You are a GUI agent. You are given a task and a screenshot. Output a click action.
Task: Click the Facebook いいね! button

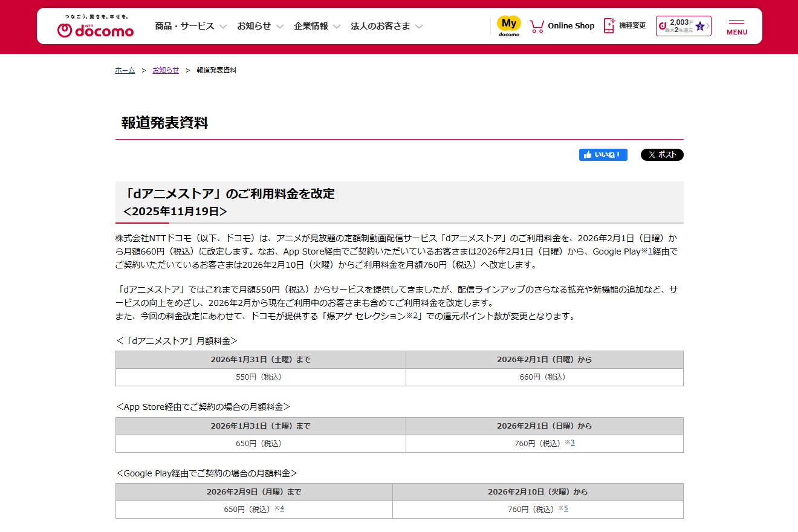point(603,155)
